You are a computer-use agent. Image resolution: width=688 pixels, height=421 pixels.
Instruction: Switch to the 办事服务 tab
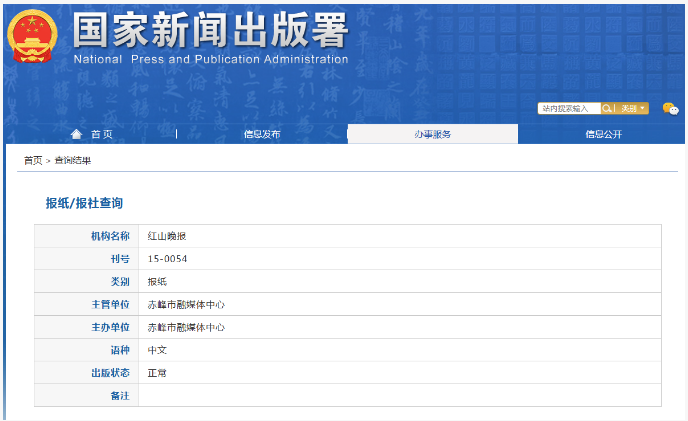[x=432, y=134]
